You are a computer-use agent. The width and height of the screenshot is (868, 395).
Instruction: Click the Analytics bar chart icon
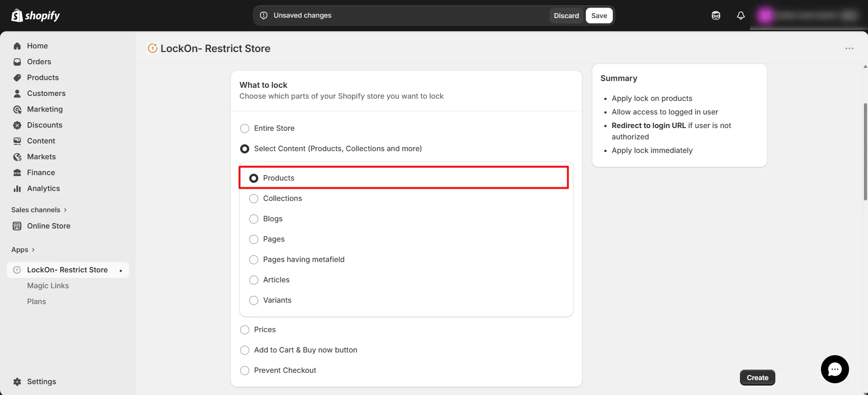tap(17, 188)
